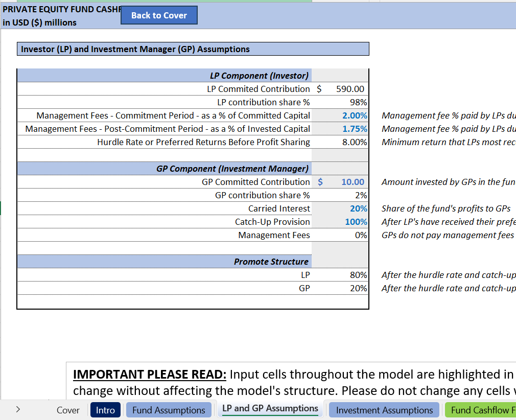Click the GP contribution share % label
516x420 pixels.
(262, 195)
